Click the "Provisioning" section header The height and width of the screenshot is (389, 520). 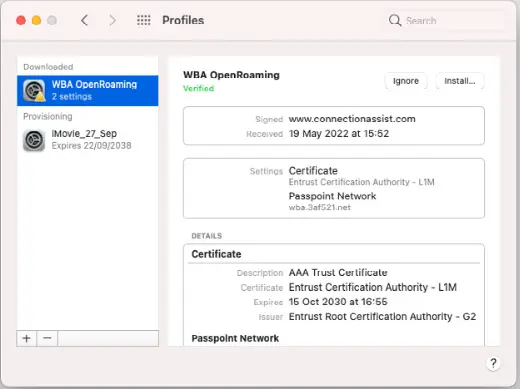point(48,116)
